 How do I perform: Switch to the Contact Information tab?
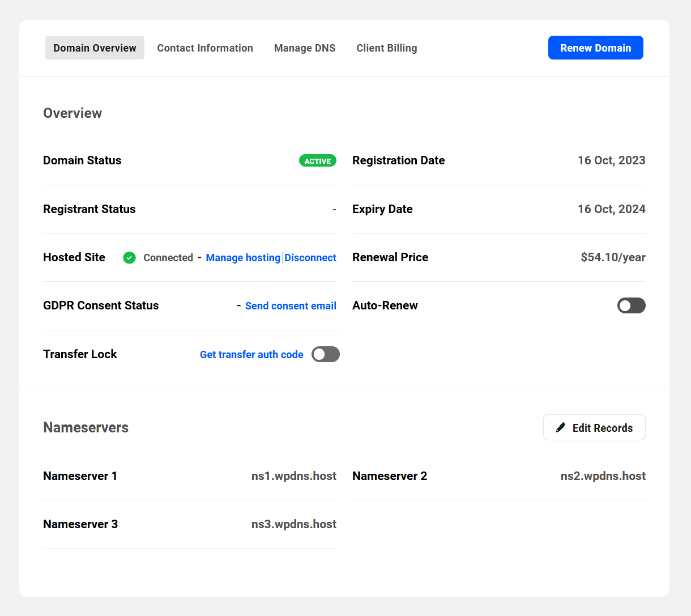(205, 48)
